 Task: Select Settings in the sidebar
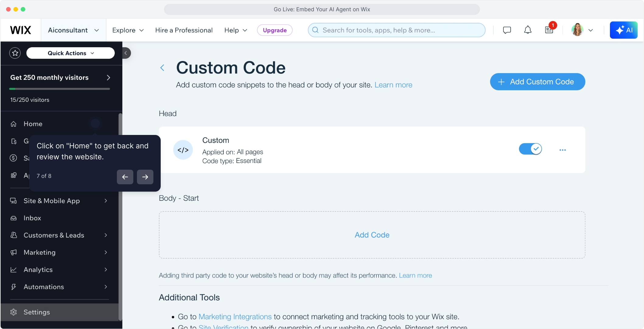click(37, 312)
